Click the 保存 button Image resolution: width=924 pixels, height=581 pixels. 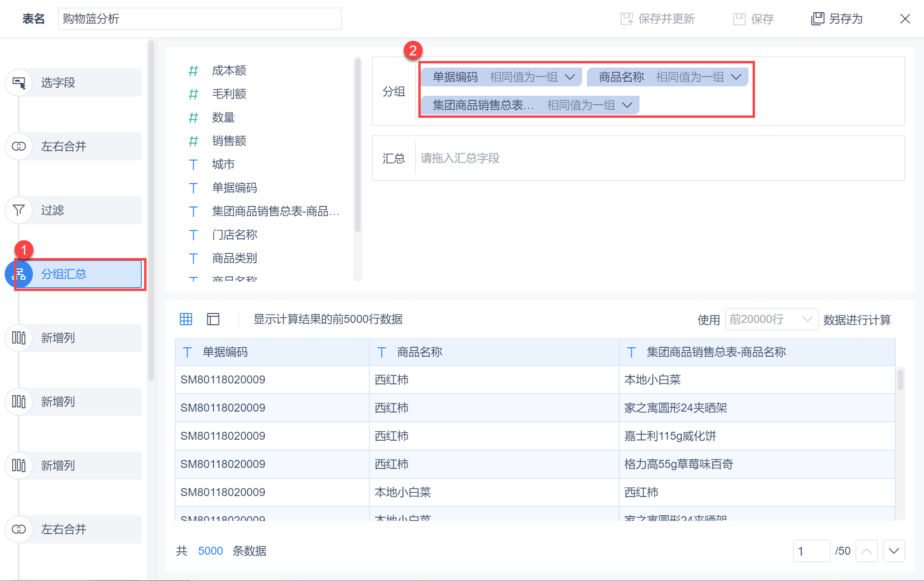(754, 19)
